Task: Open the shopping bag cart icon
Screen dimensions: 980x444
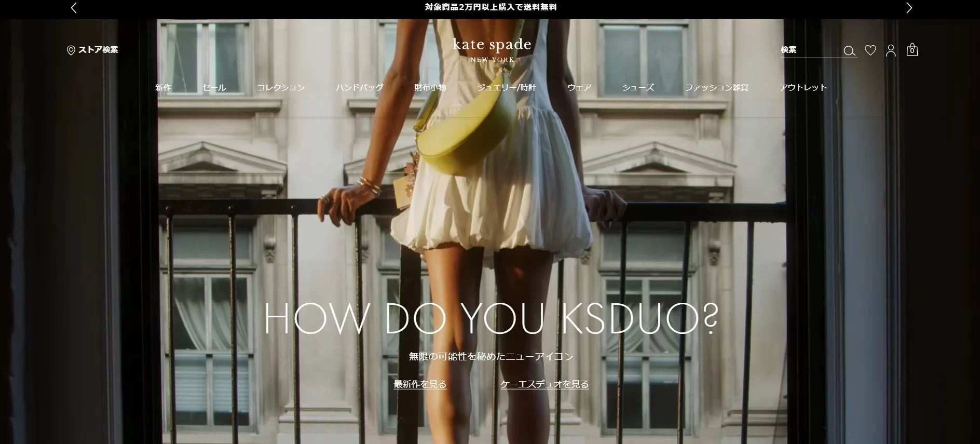Action: (x=912, y=50)
